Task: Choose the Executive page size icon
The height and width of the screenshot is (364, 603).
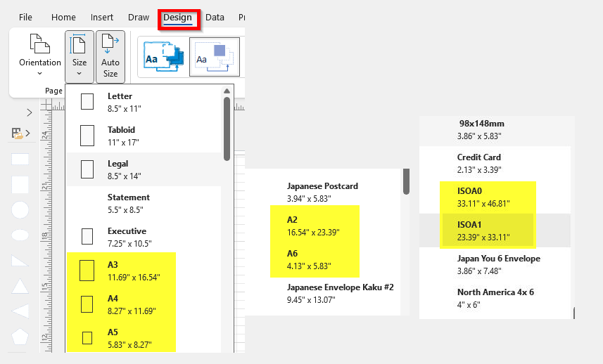Action: pos(87,237)
